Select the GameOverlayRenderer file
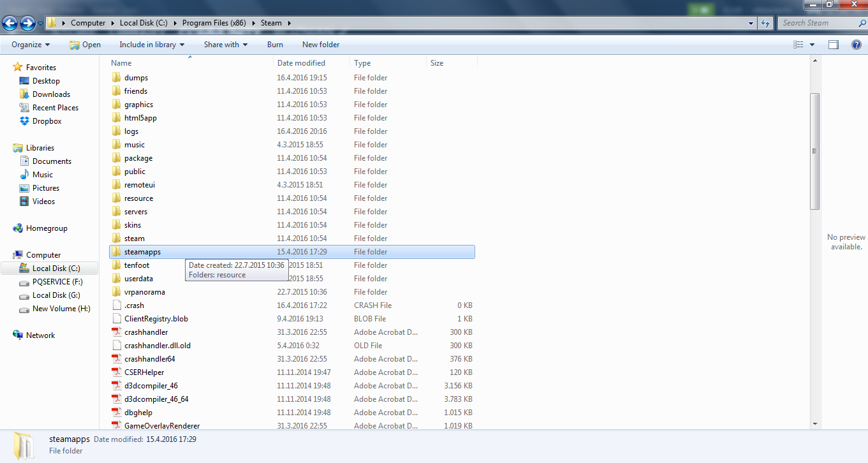The height and width of the screenshot is (463, 868). pyautogui.click(x=291, y=425)
